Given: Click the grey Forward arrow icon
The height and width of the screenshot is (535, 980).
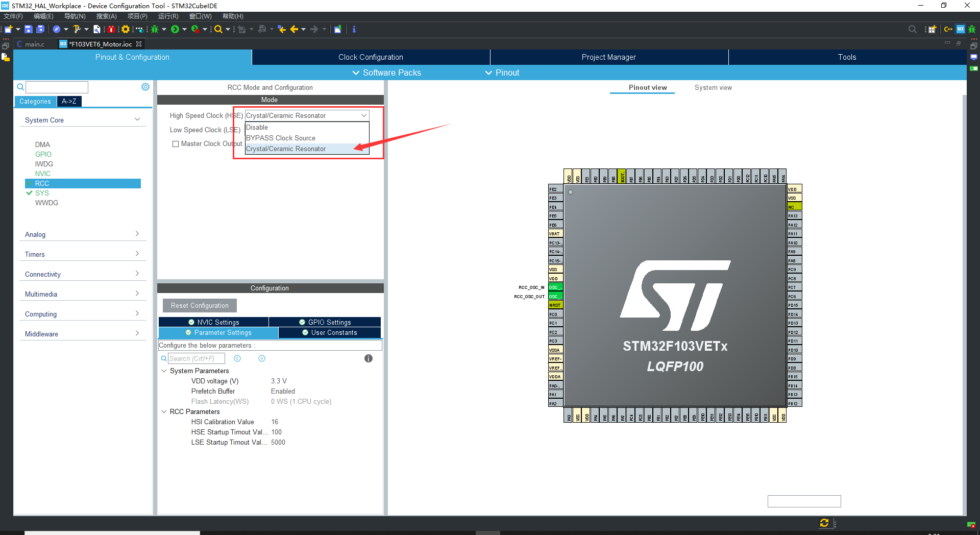Looking at the screenshot, I should tap(314, 29).
